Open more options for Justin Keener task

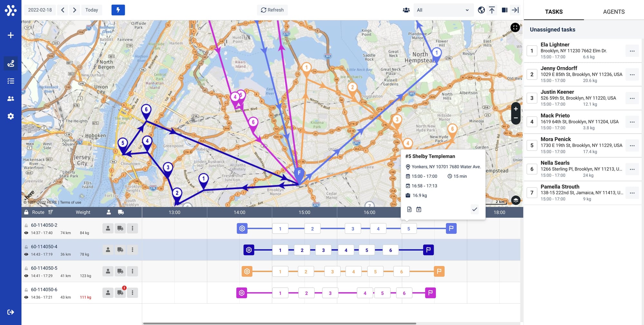coord(632,98)
